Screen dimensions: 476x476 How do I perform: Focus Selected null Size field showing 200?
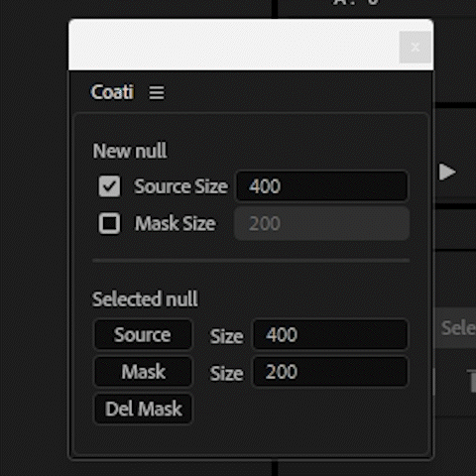pyautogui.click(x=330, y=372)
